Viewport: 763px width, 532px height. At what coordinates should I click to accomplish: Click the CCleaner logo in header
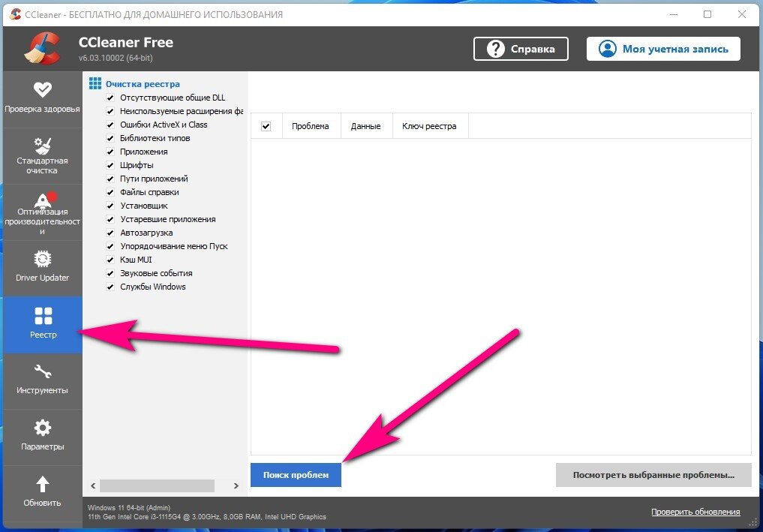(x=42, y=48)
